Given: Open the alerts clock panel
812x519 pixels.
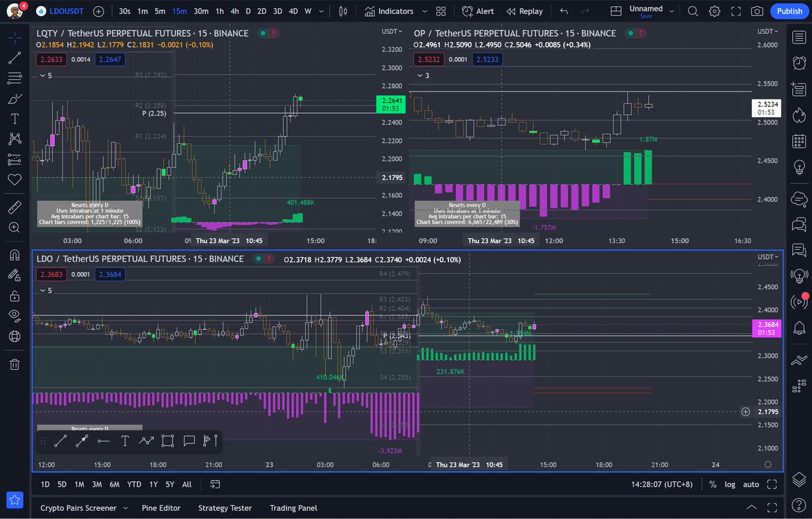Looking at the screenshot, I should (798, 63).
